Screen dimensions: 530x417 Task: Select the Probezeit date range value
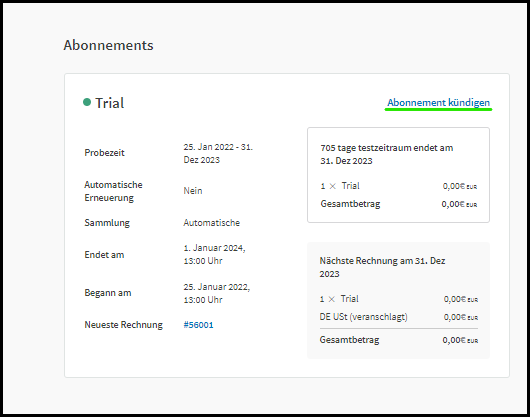pos(218,153)
